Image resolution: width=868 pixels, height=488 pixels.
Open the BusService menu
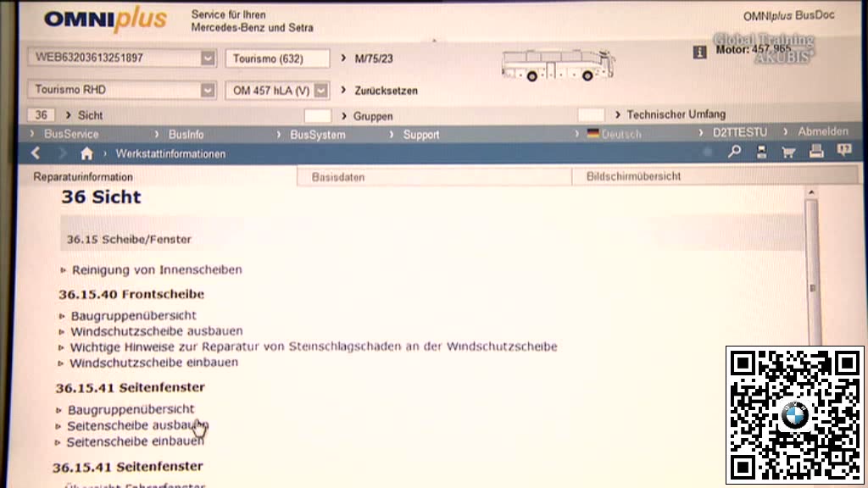71,134
